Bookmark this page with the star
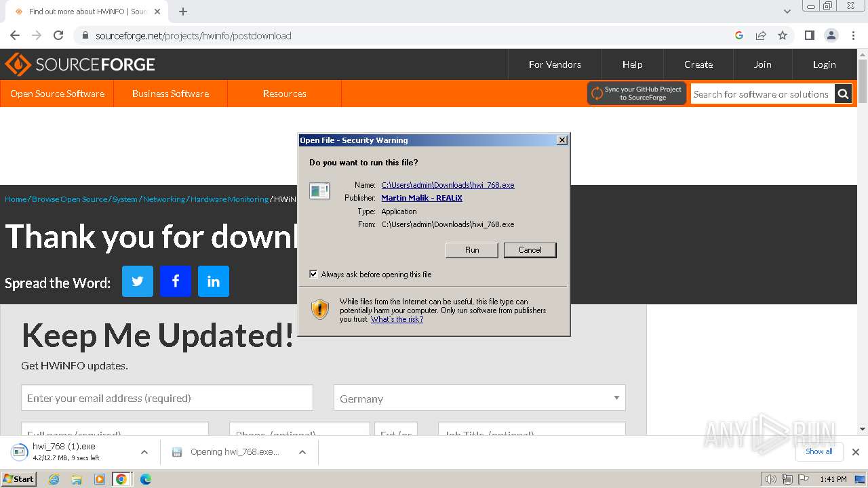Viewport: 868px width, 488px height. pyautogui.click(x=783, y=35)
